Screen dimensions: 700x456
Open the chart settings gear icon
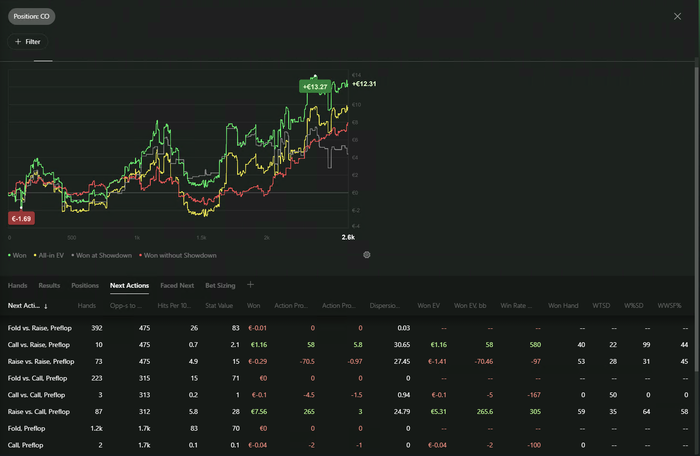(x=367, y=255)
